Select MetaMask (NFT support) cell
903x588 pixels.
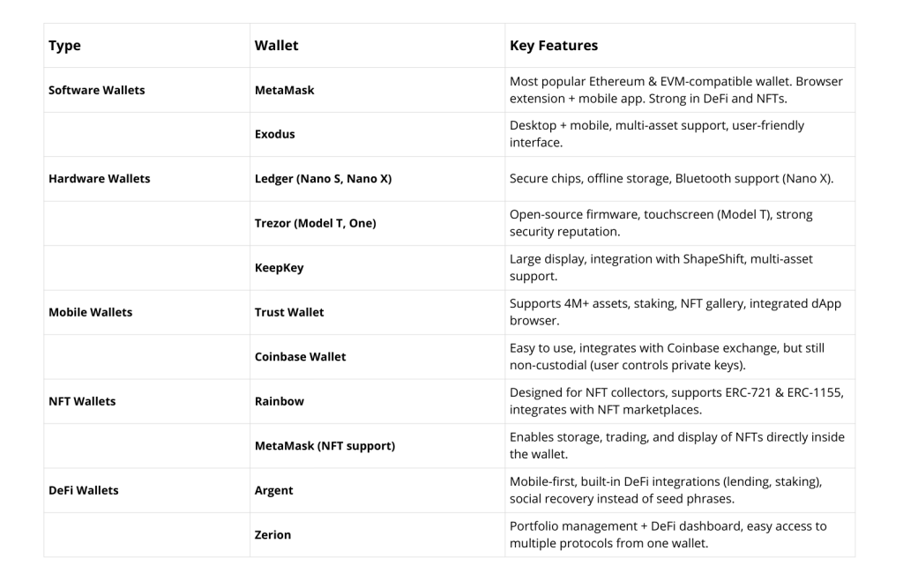[325, 446]
